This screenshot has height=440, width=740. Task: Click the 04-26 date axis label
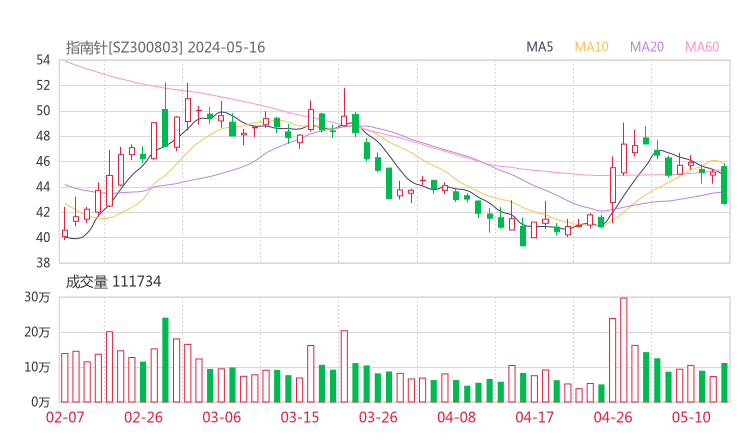[x=613, y=417]
